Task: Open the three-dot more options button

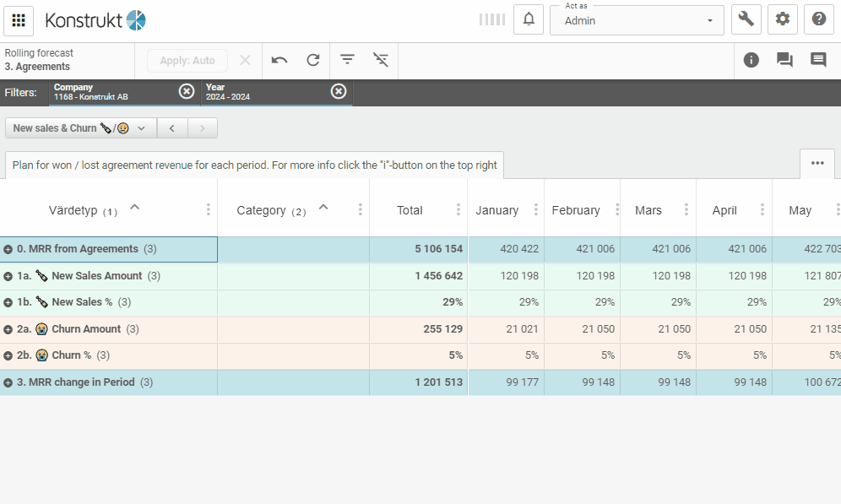Action: [x=817, y=163]
